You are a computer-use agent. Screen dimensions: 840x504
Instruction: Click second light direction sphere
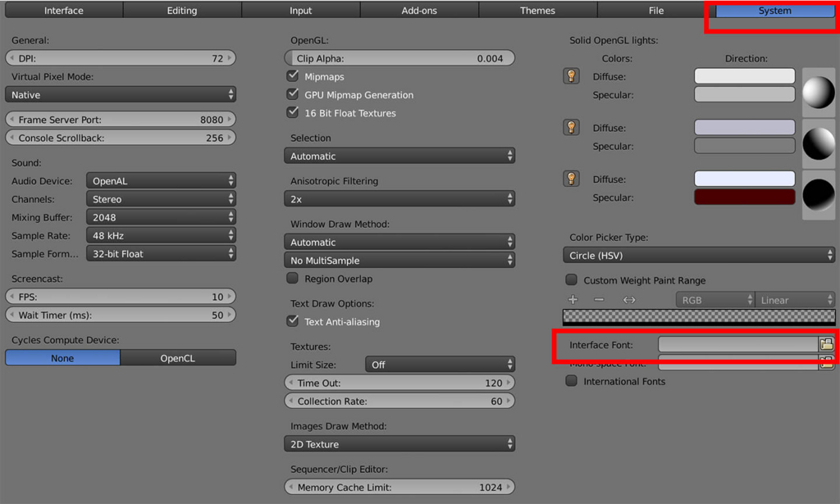[x=818, y=143]
